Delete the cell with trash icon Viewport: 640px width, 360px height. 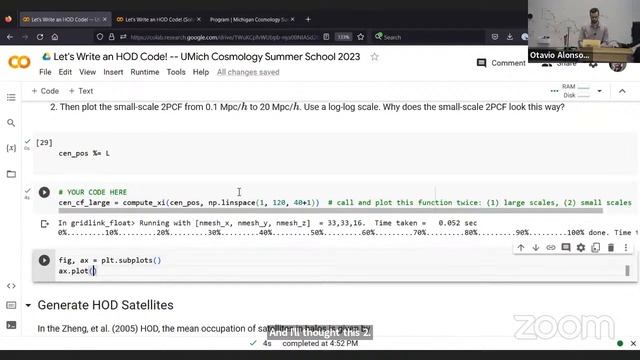tap(611, 247)
